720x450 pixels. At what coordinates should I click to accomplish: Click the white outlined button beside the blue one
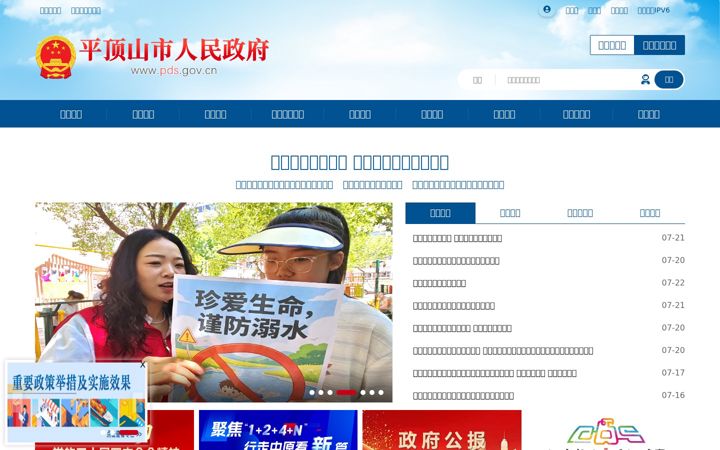click(x=612, y=45)
